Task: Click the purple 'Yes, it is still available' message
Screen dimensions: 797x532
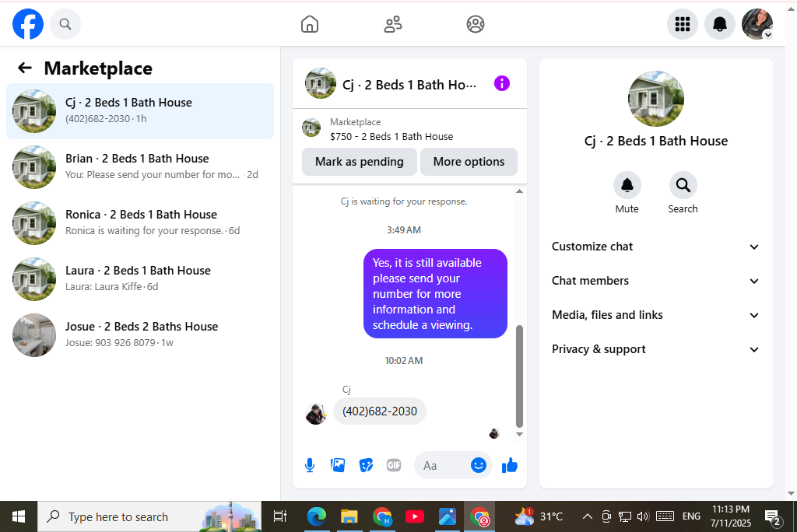Action: (x=435, y=294)
